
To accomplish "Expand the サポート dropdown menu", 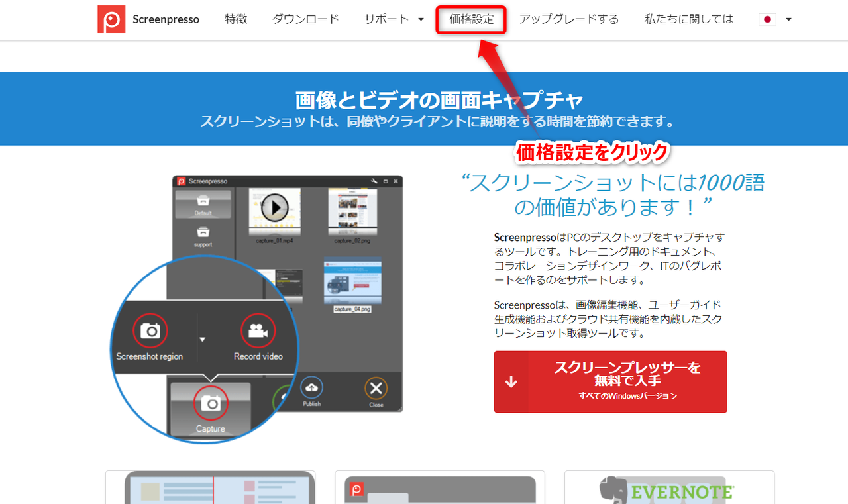I will point(394,19).
